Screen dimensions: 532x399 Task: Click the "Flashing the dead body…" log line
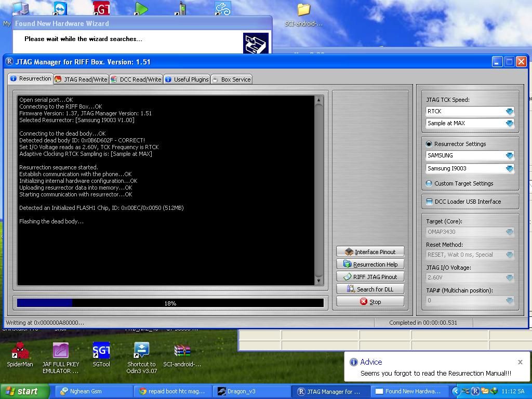[51, 221]
